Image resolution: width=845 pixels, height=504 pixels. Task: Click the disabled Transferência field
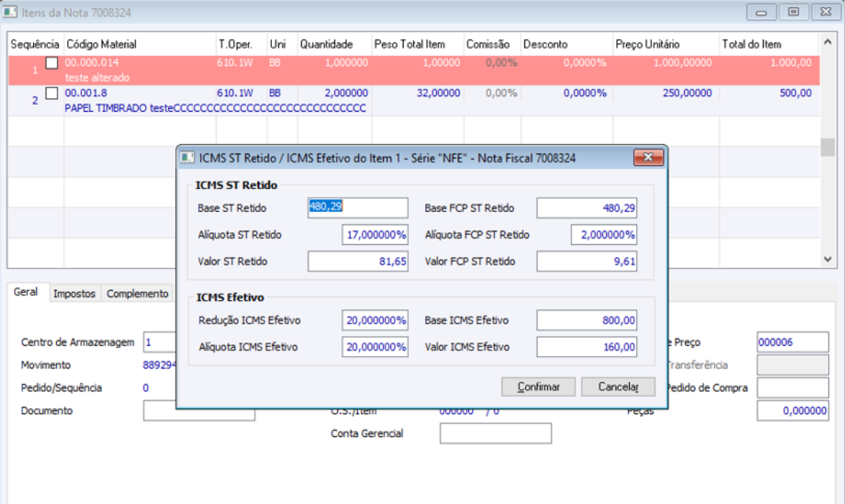793,365
